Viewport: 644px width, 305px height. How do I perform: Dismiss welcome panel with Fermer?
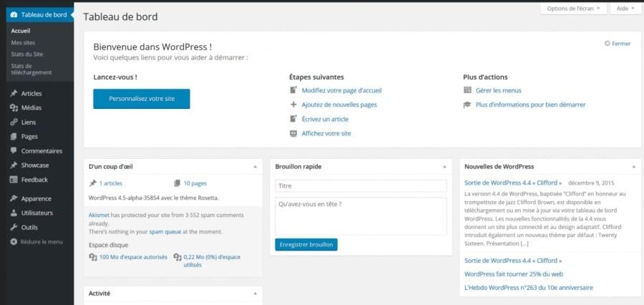[618, 44]
